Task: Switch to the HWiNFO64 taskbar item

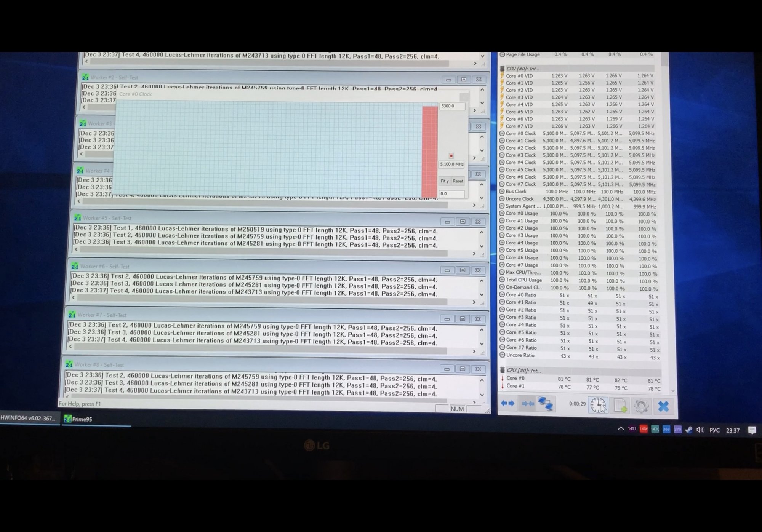Action: [x=28, y=418]
